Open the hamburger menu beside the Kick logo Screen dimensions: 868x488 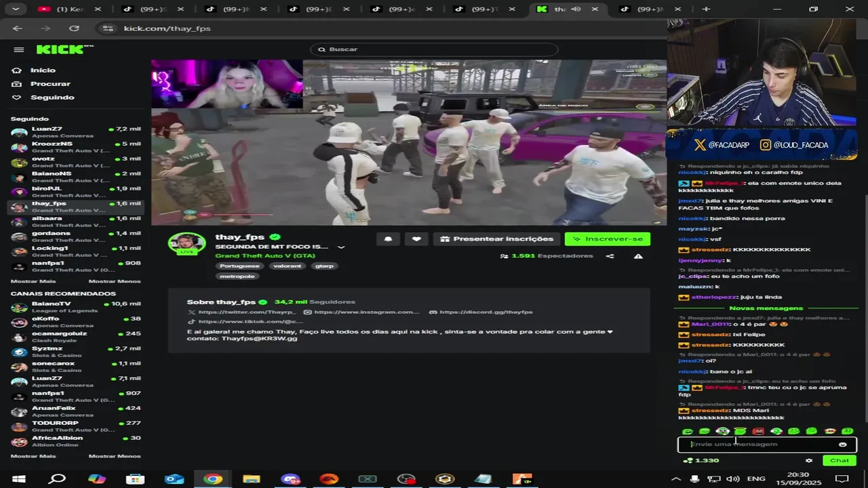coord(19,49)
